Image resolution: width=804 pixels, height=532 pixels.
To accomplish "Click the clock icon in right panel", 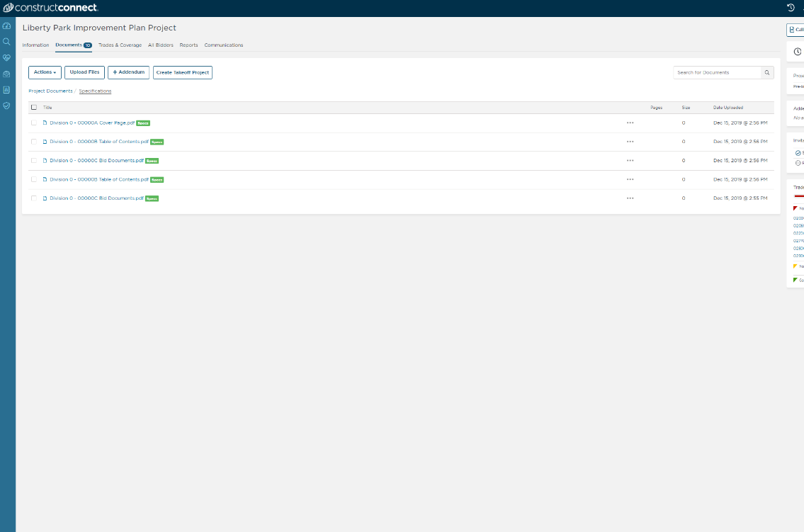I will 798,51.
